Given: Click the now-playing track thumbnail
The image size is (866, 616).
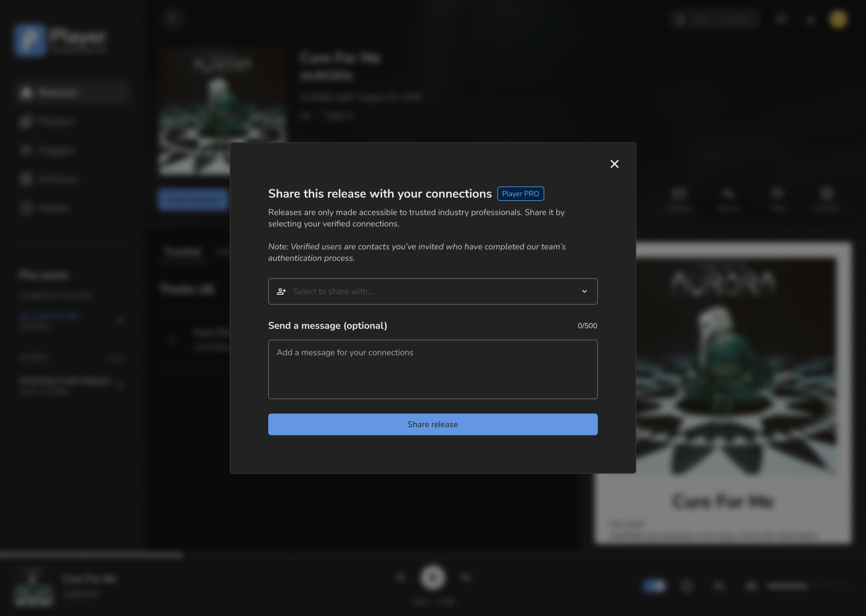Looking at the screenshot, I should 34,587.
